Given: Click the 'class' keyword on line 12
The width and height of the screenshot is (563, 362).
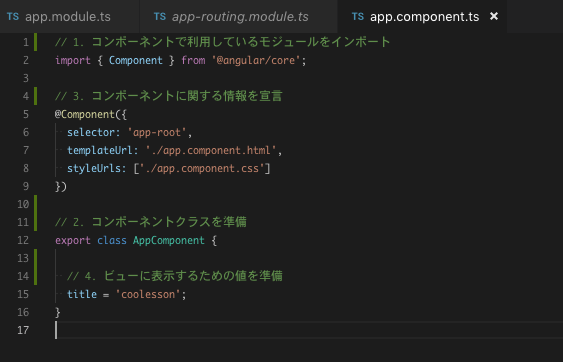Looking at the screenshot, I should [112, 240].
